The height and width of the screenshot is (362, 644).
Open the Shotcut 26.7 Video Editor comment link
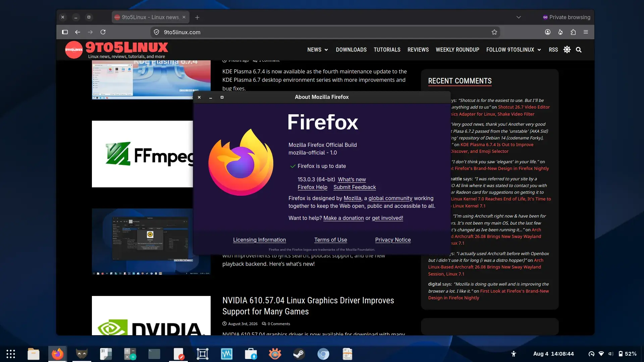[x=524, y=107]
